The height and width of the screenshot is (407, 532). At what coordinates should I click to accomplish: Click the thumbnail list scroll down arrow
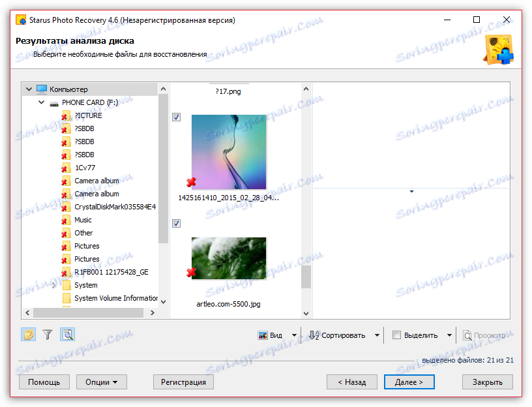click(x=306, y=313)
